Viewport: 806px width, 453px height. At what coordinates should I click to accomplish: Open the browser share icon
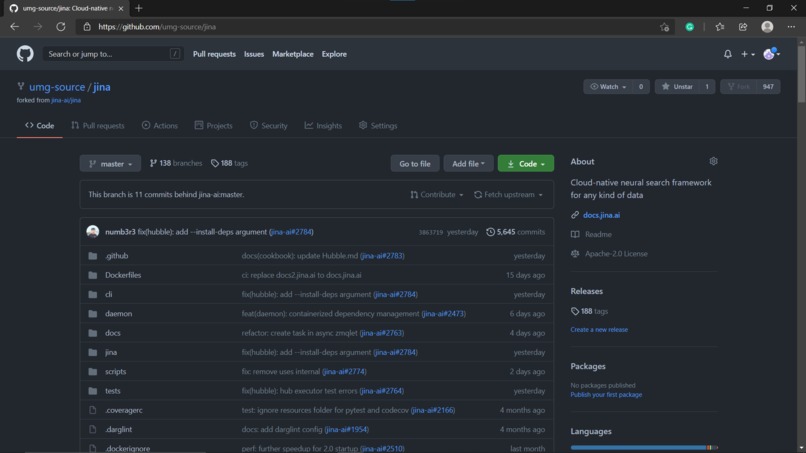point(743,27)
